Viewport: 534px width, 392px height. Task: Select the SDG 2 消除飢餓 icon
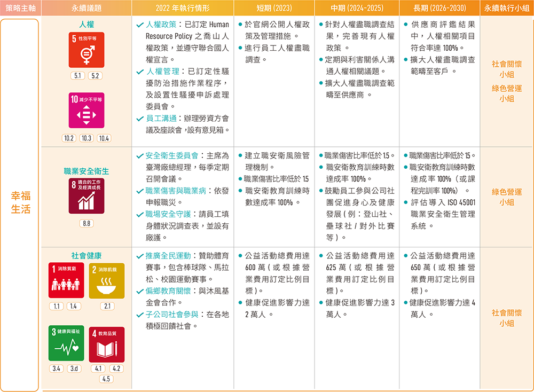[107, 281]
